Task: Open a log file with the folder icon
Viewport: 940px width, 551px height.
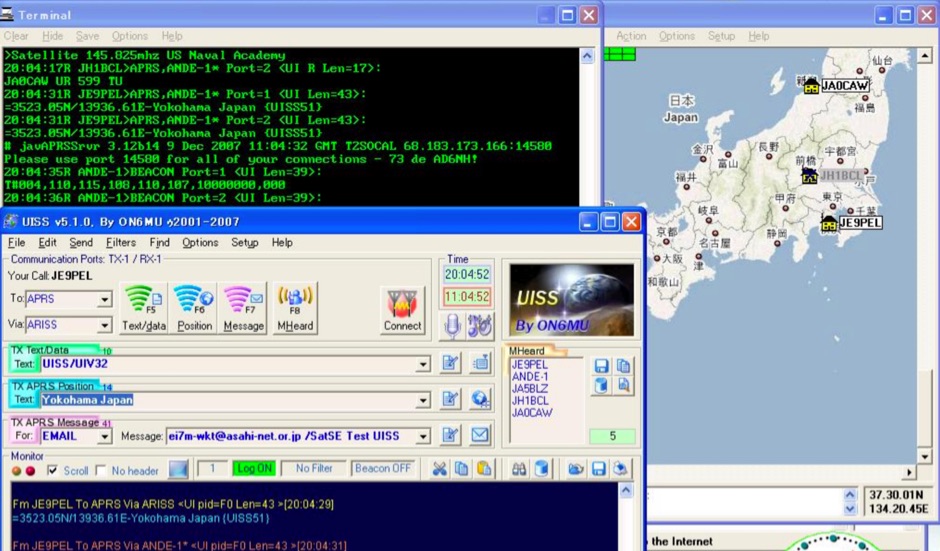Action: [576, 469]
